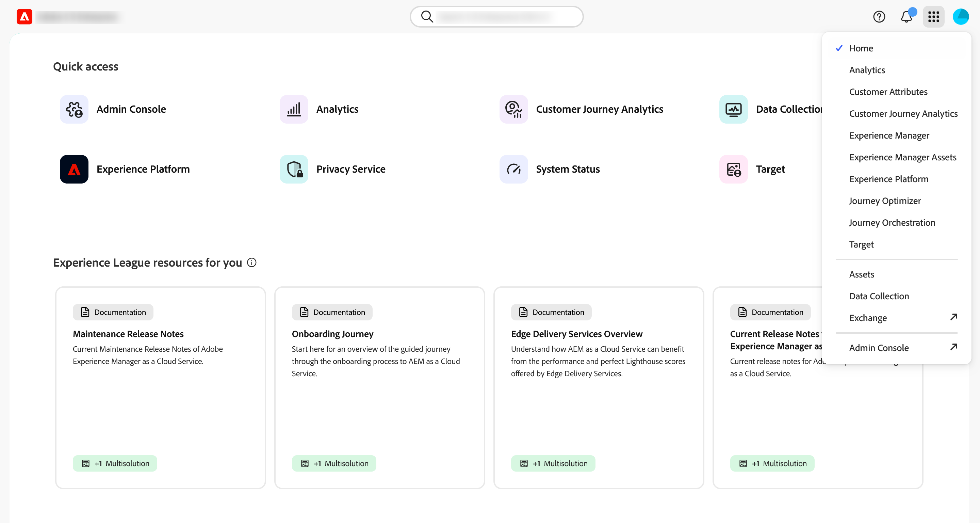The height and width of the screenshot is (523, 980).
Task: Click Documentation tag on Current Release Notes card
Action: 770,312
